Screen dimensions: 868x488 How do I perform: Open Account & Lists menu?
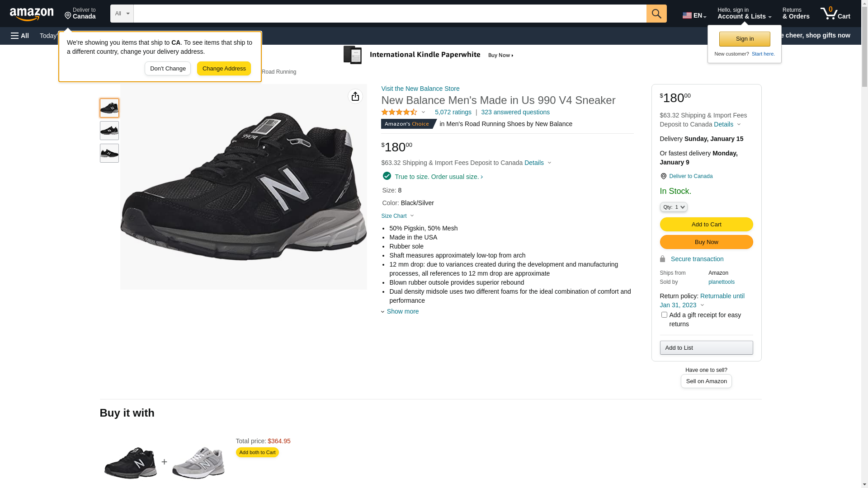tap(744, 14)
